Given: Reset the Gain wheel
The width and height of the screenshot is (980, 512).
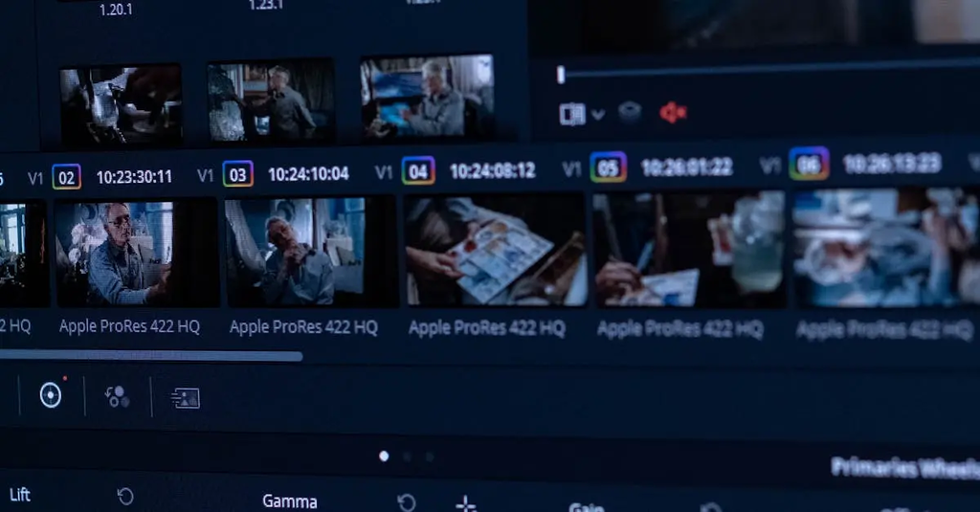Looking at the screenshot, I should [710, 508].
